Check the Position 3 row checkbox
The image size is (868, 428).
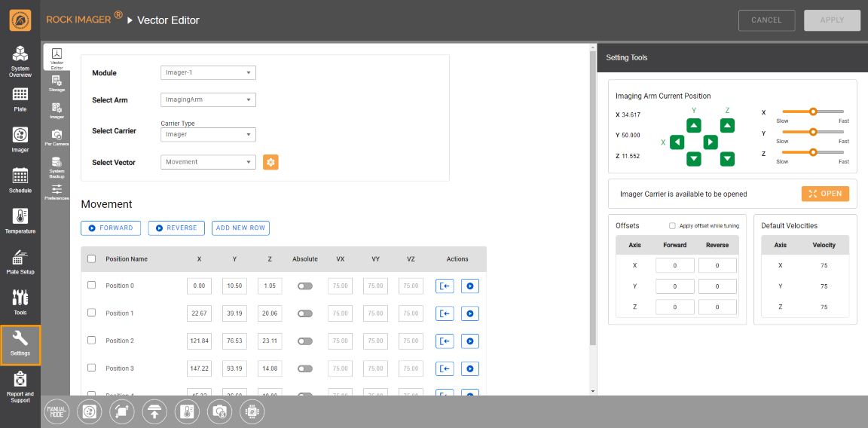92,368
